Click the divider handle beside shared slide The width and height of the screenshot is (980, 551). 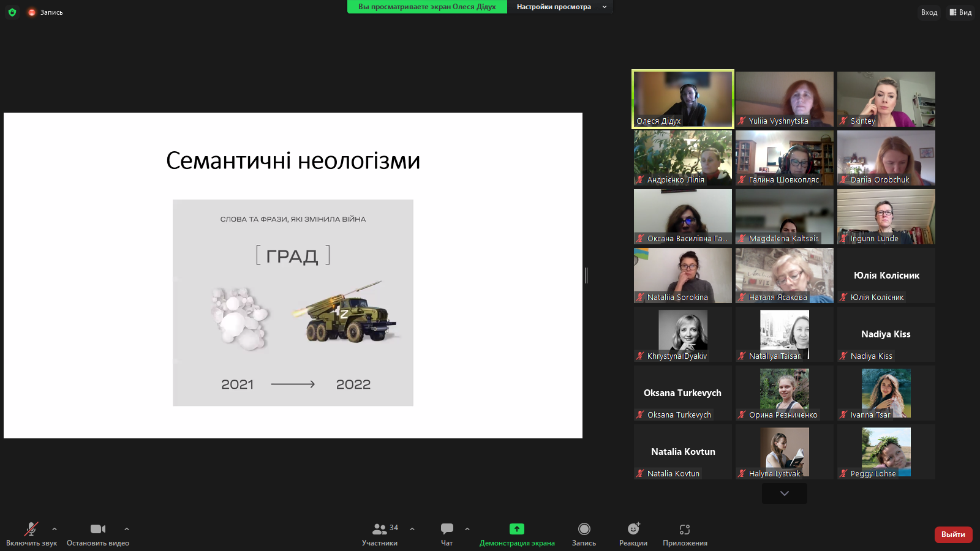click(x=586, y=275)
